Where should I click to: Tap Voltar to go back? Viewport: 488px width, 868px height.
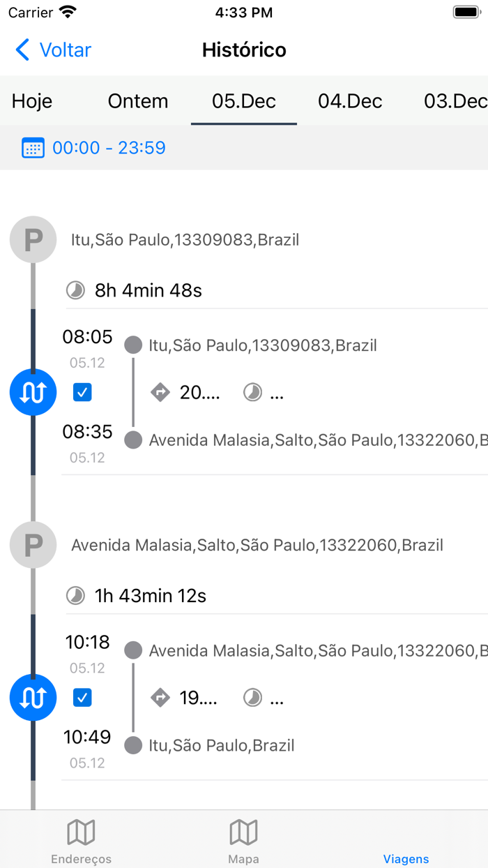click(52, 50)
